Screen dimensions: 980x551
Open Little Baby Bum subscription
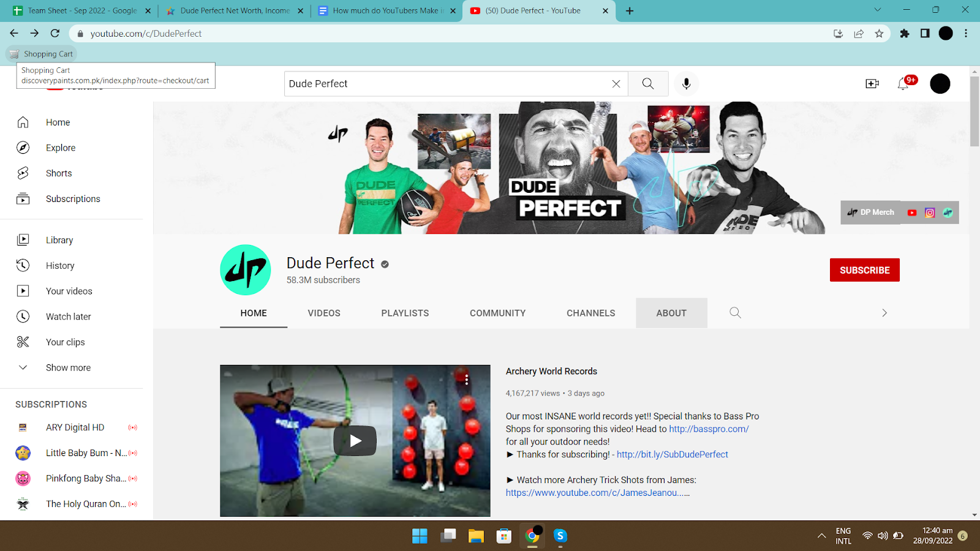pos(76,453)
